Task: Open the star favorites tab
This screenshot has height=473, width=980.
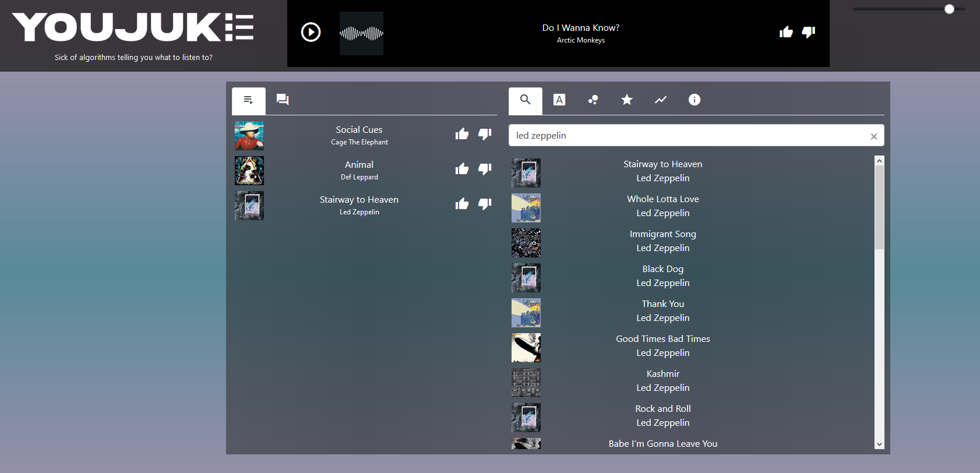Action: tap(627, 100)
